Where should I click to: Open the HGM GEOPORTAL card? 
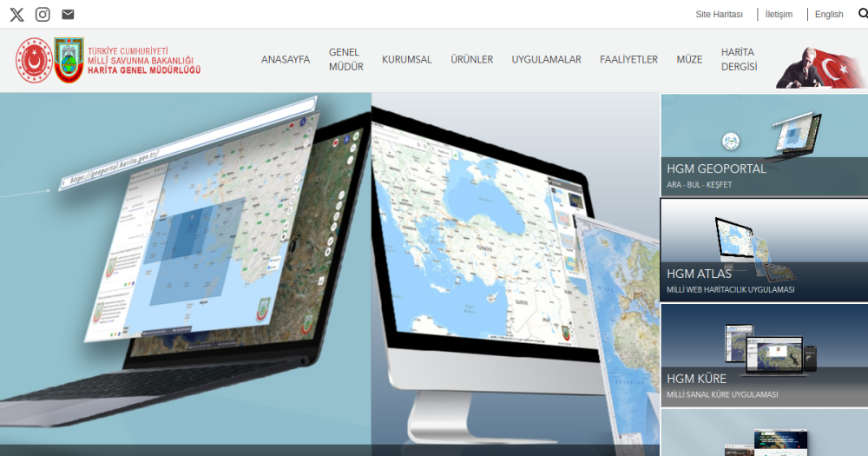click(764, 144)
